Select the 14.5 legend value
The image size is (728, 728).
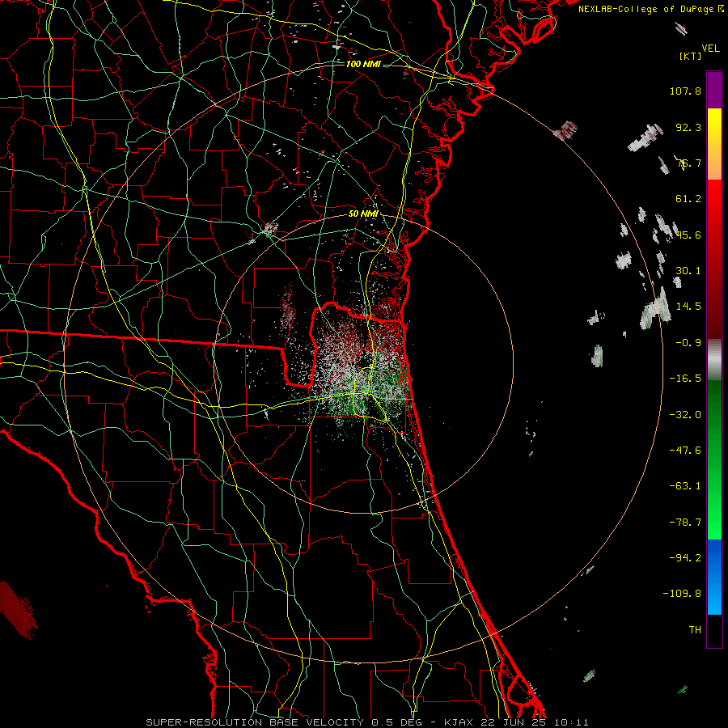688,307
